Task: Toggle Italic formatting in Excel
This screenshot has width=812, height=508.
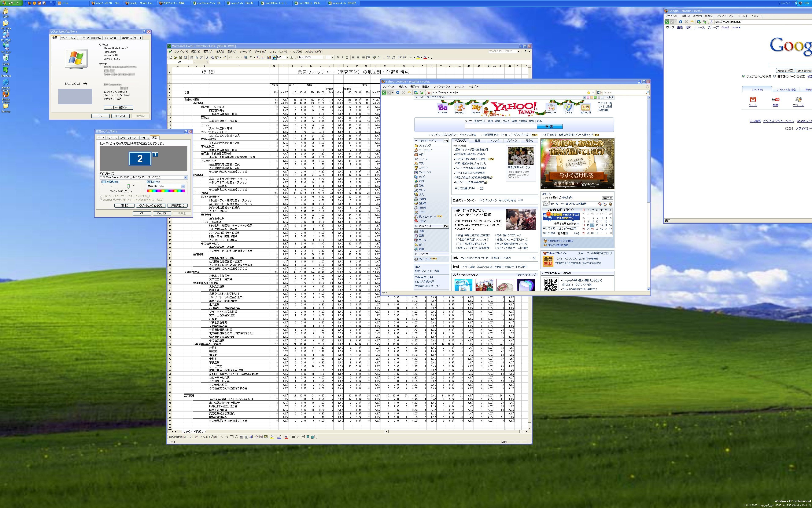Action: tap(343, 57)
